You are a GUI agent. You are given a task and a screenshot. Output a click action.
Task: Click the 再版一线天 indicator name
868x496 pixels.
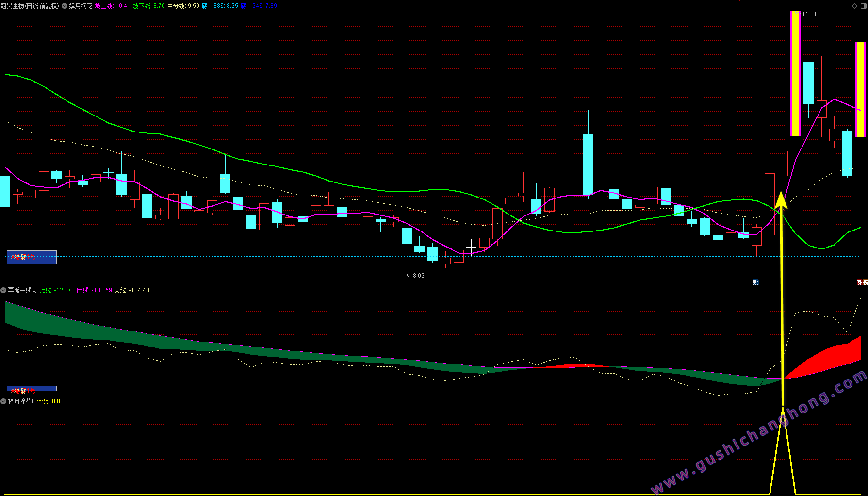coord(22,290)
